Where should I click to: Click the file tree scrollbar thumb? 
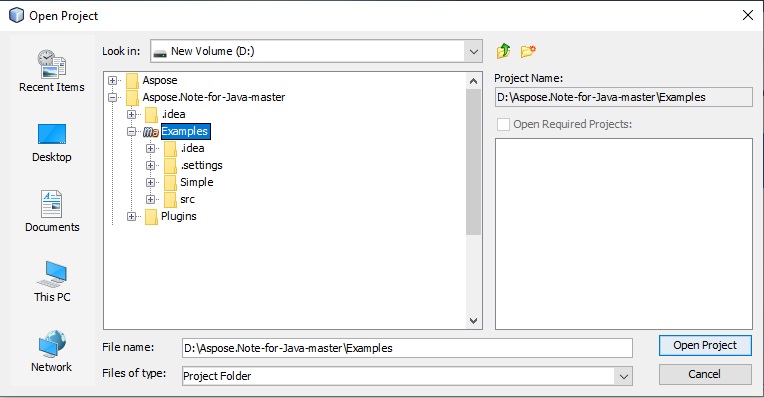click(473, 162)
